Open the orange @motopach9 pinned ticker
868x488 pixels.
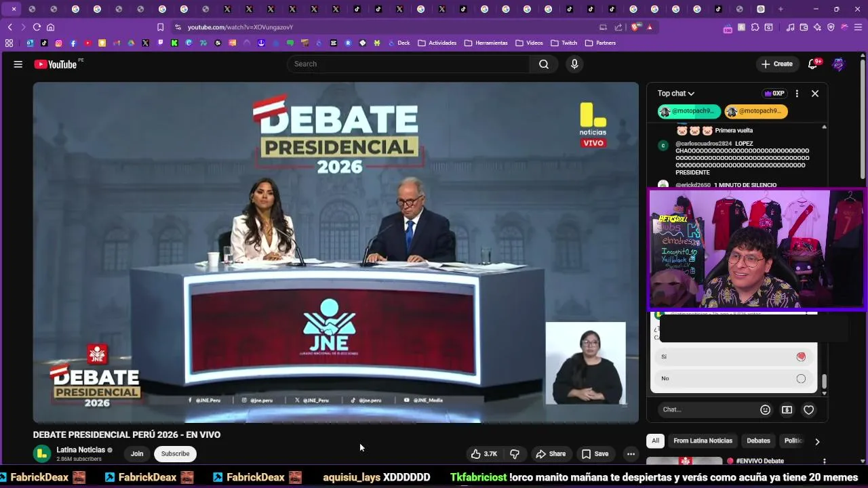[755, 111]
